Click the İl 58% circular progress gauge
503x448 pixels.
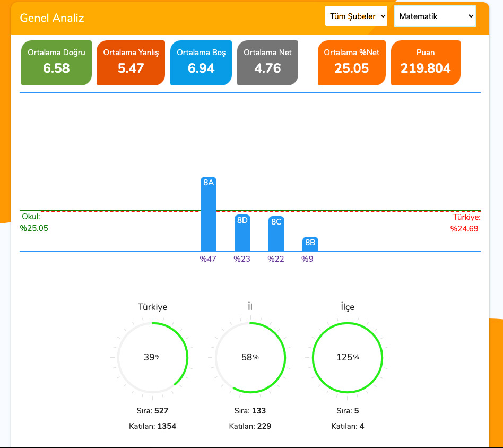tap(250, 358)
